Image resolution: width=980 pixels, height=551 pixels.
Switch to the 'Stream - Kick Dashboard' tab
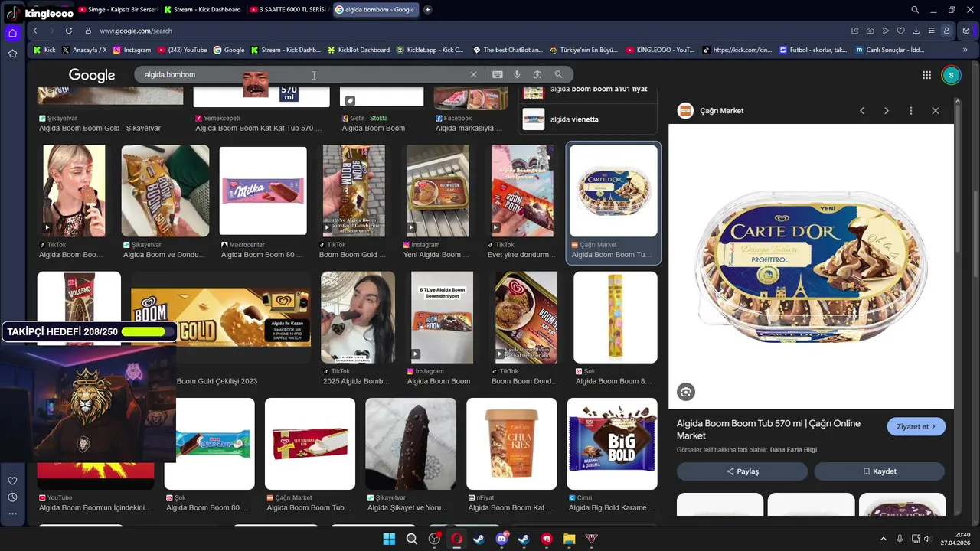pyautogui.click(x=204, y=10)
